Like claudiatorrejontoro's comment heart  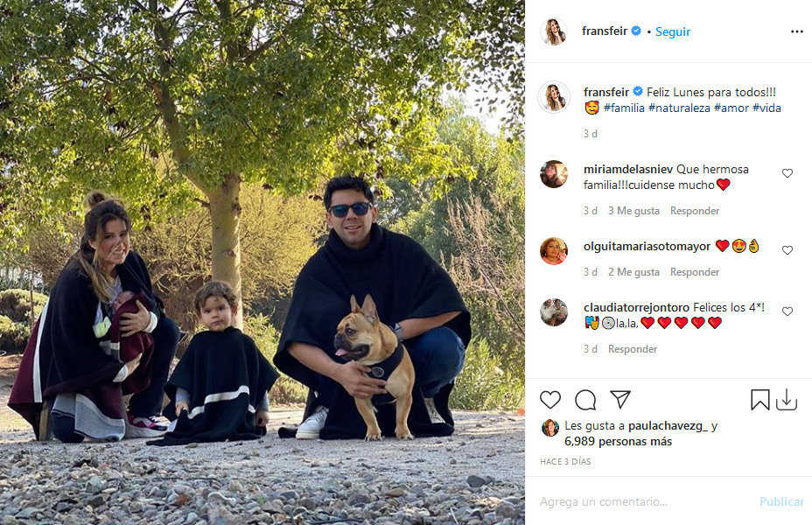(787, 311)
